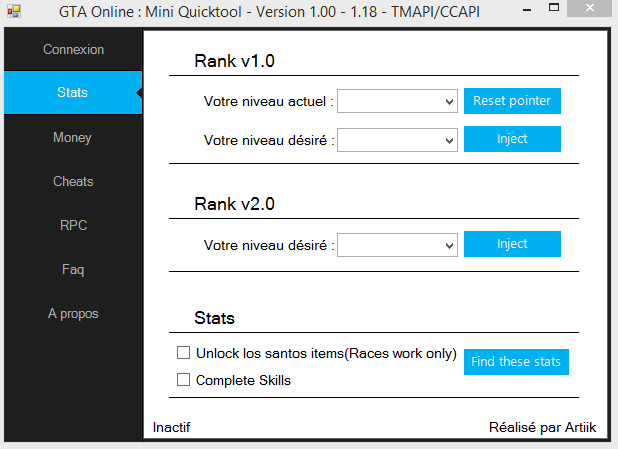Maximize the Mini Quicktool window
Image resolution: width=618 pixels, height=449 pixels.
click(554, 7)
